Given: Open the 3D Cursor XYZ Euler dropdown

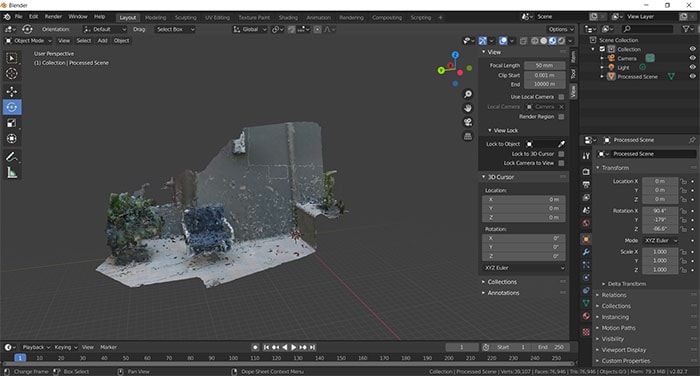Looking at the screenshot, I should coord(524,268).
